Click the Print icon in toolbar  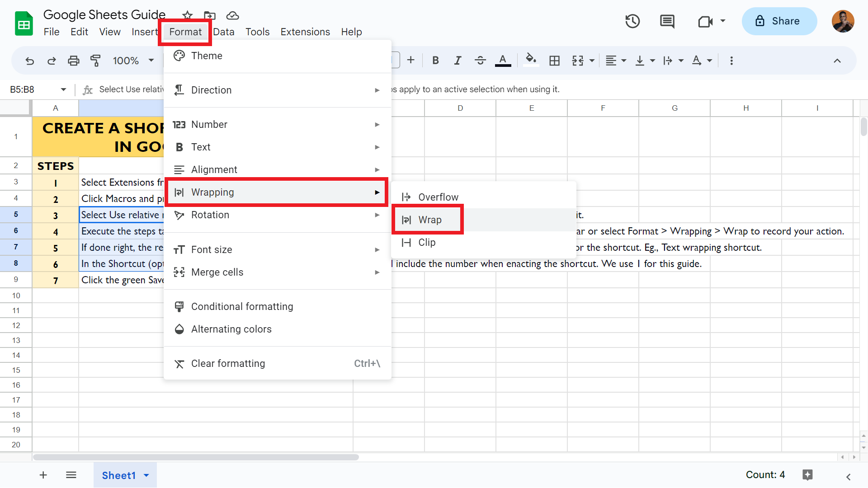[x=73, y=61]
